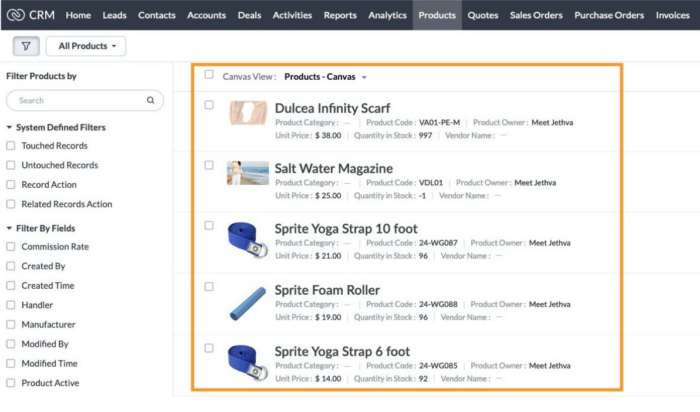
Task: Click product code VDL01
Action: click(431, 183)
